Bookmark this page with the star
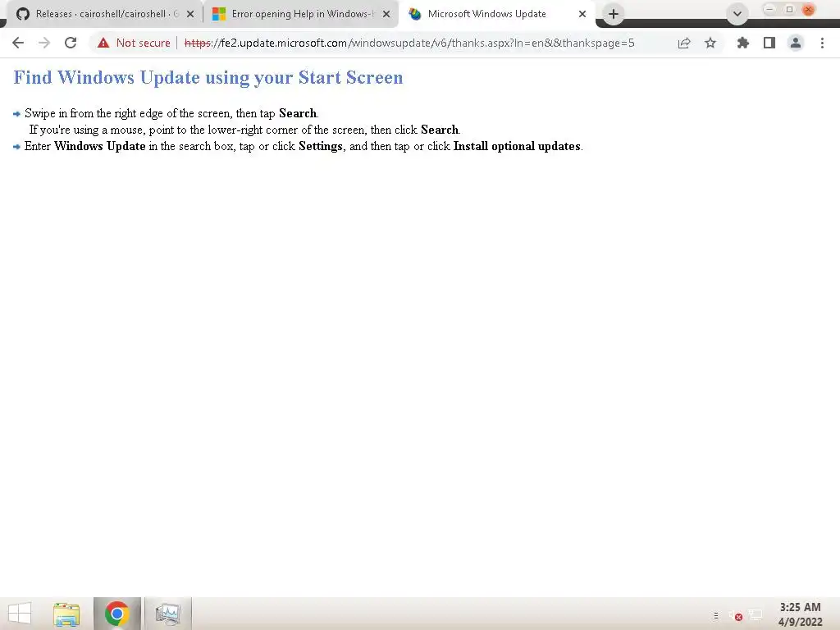Viewport: 840px width, 630px height. pyautogui.click(x=710, y=43)
